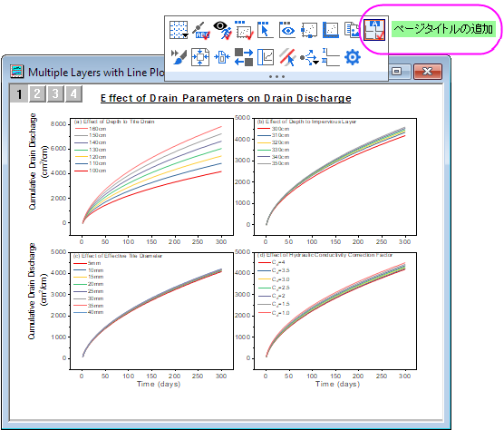Screen dimensions: 504x430
Task: Expand the mini toolbar three-dot handle
Action: pyautogui.click(x=276, y=76)
